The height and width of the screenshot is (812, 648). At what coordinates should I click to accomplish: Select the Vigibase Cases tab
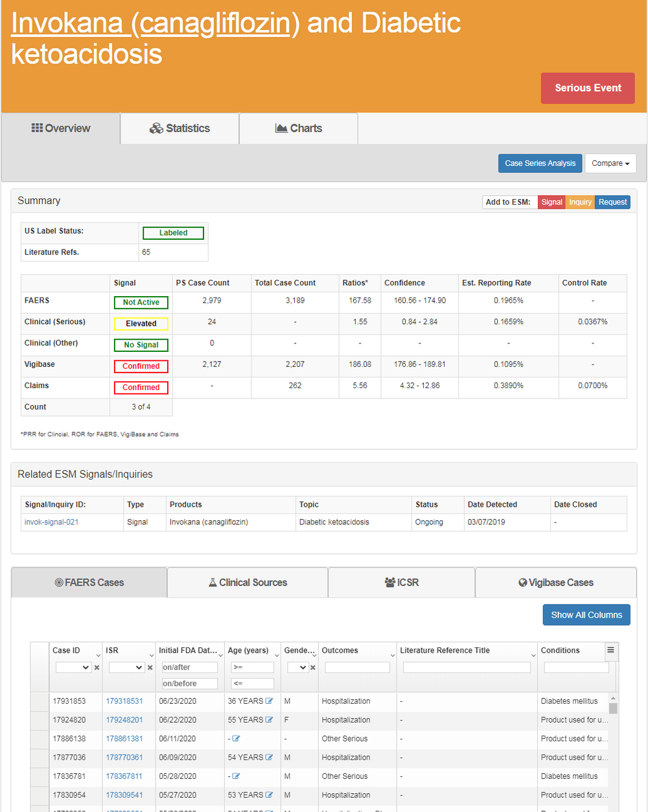(556, 583)
